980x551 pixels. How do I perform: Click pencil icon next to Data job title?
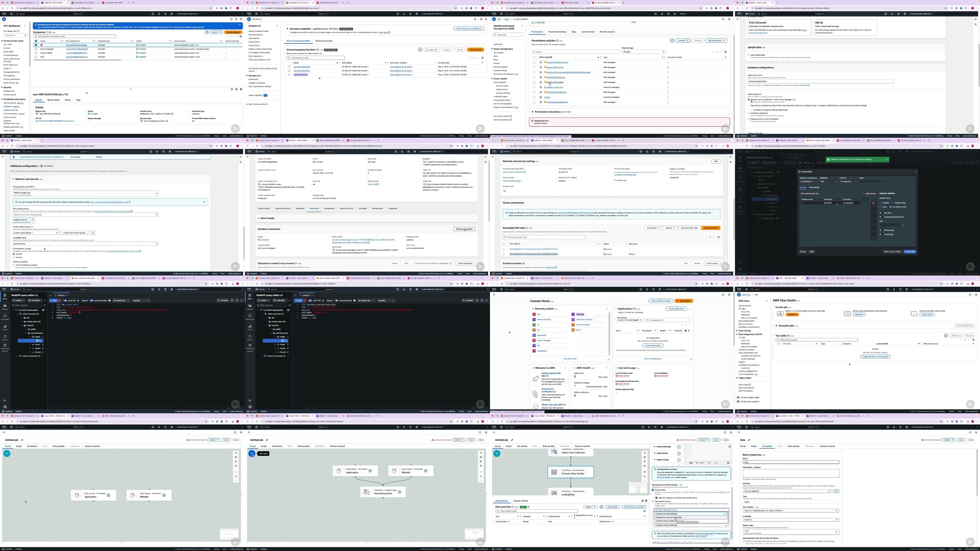tap(749, 440)
